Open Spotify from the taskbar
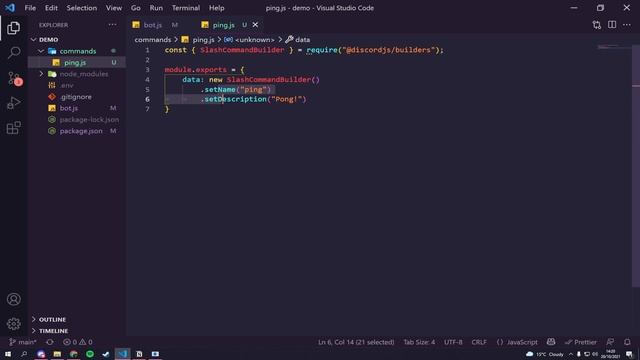 [90, 354]
